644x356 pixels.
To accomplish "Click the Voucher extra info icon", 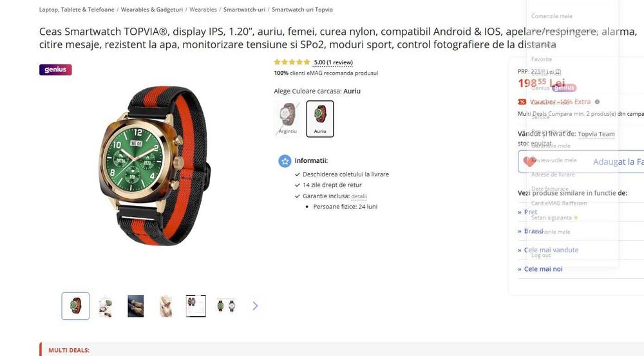I will (x=597, y=102).
